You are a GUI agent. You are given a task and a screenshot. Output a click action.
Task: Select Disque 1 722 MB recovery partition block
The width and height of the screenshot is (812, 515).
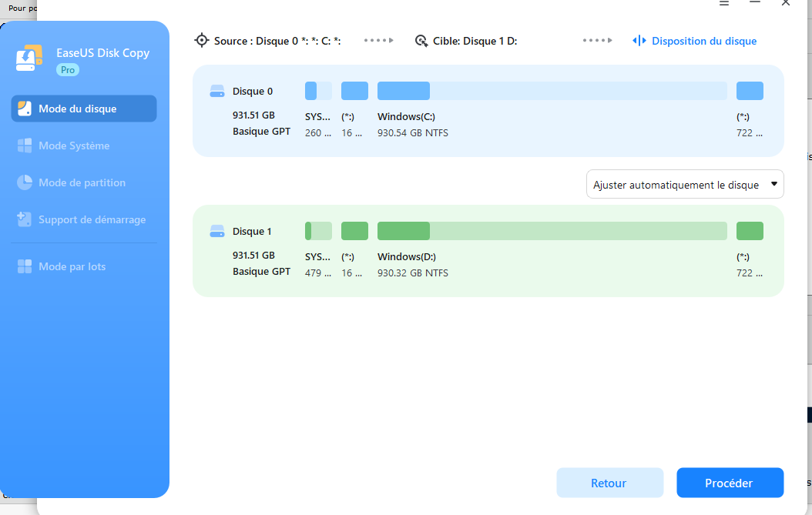click(x=750, y=231)
